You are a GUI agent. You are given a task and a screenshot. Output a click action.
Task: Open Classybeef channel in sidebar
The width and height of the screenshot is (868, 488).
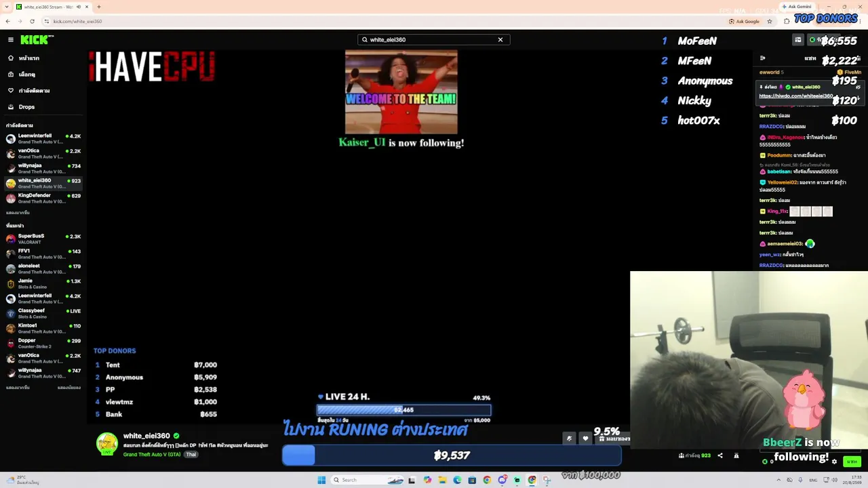(43, 313)
